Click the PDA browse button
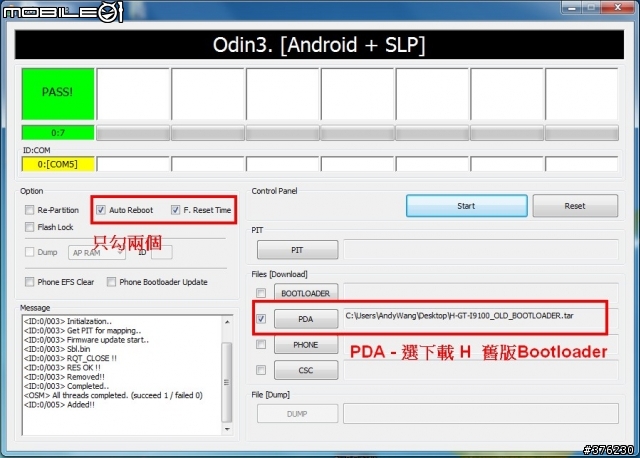This screenshot has width=640, height=458. (x=306, y=319)
